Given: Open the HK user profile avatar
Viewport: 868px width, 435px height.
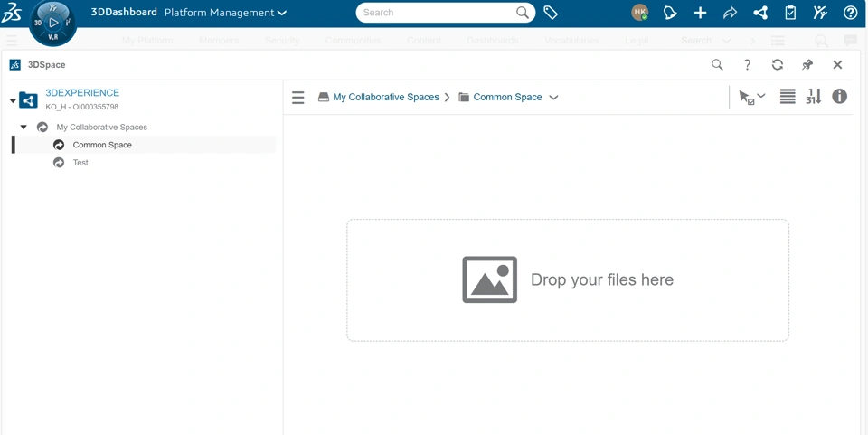Looking at the screenshot, I should pos(640,12).
